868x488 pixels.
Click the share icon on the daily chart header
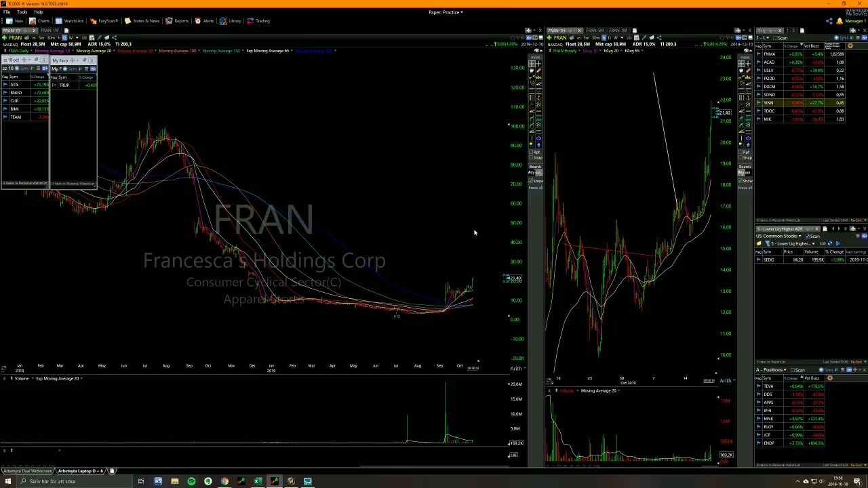(x=115, y=37)
